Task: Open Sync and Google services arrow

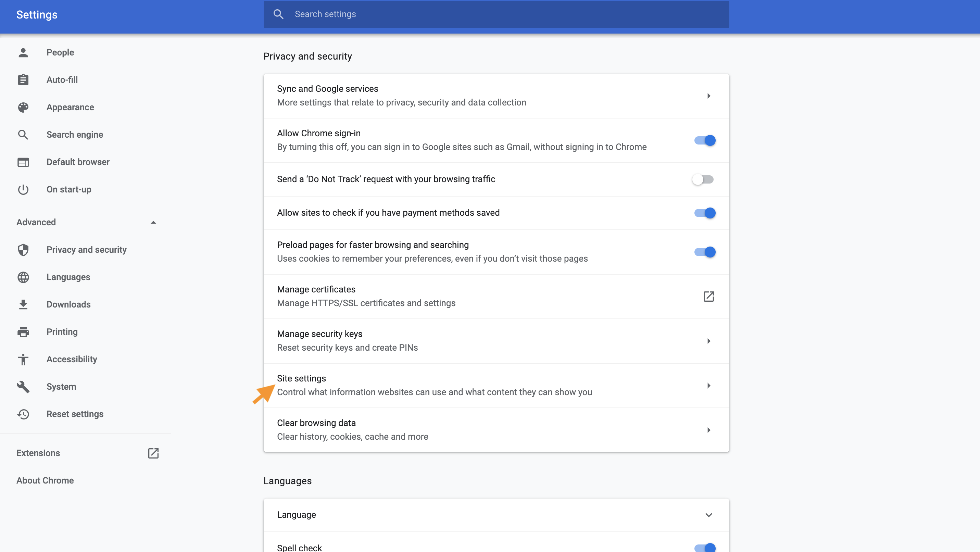Action: (x=709, y=96)
